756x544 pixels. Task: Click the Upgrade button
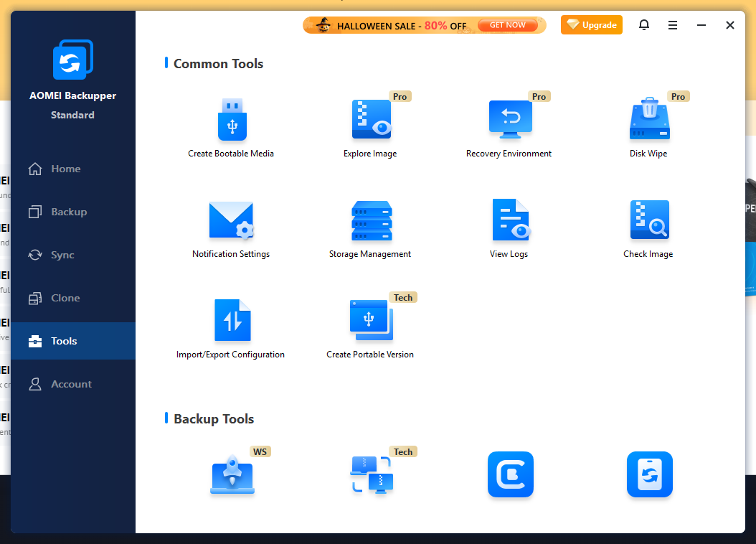(591, 24)
